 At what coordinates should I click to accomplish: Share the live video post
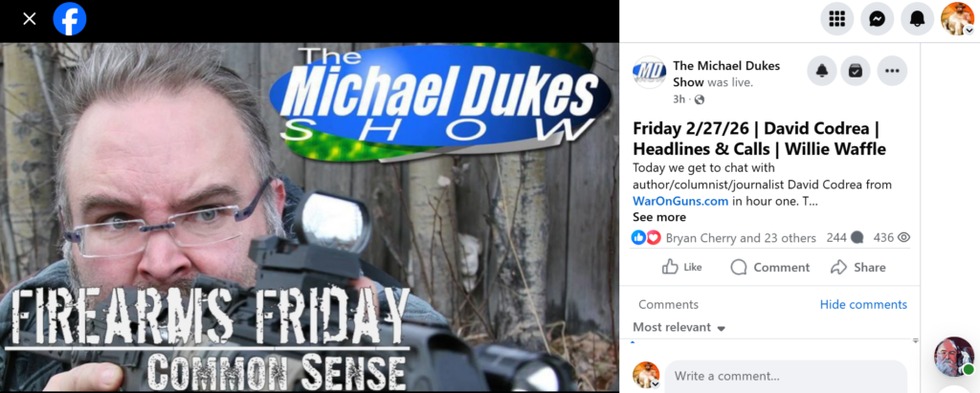pos(857,268)
